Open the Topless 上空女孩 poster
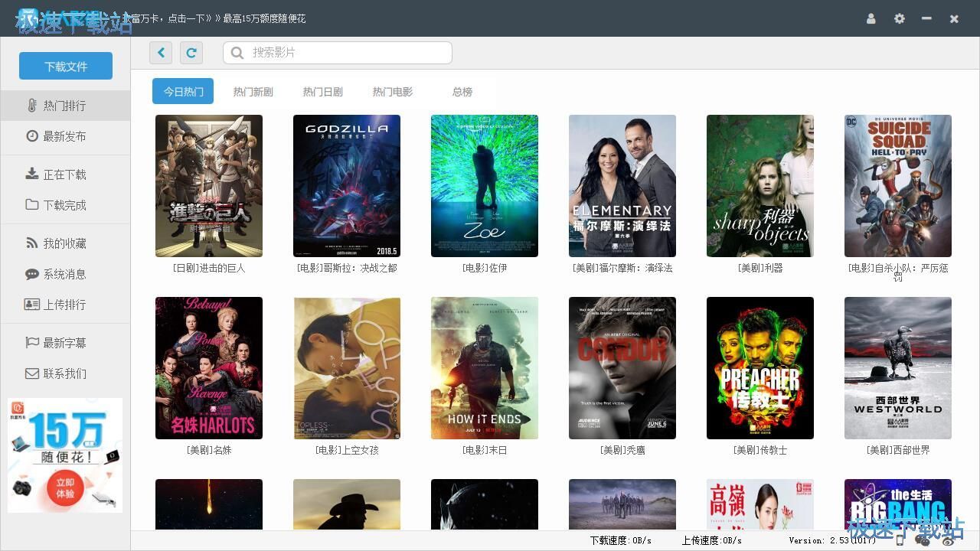The image size is (980, 551). coord(347,368)
